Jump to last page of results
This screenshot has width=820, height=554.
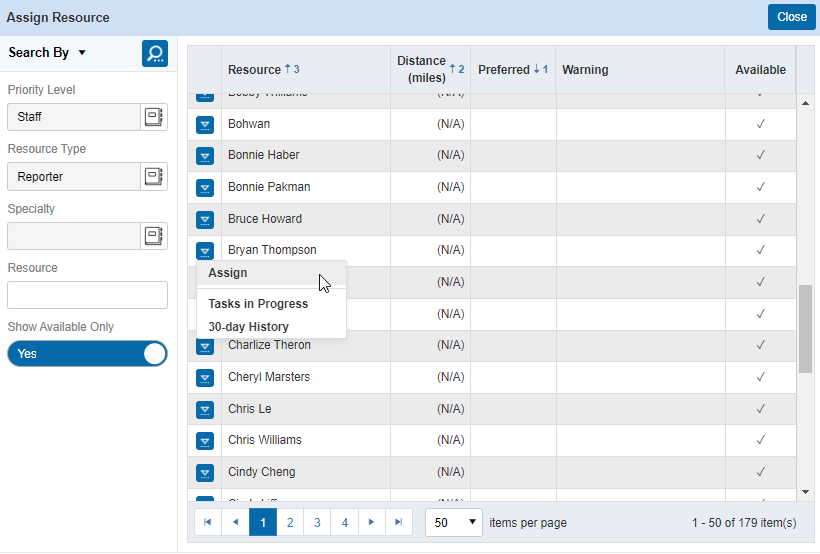(x=399, y=522)
